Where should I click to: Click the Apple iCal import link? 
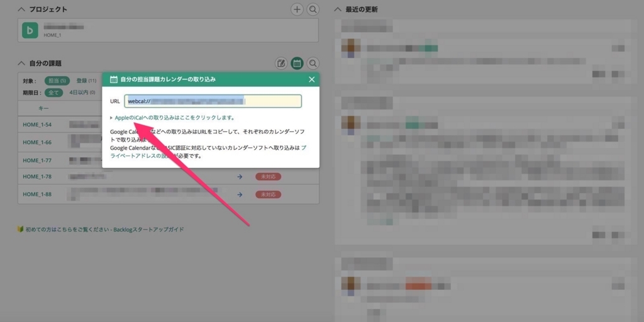tap(175, 118)
